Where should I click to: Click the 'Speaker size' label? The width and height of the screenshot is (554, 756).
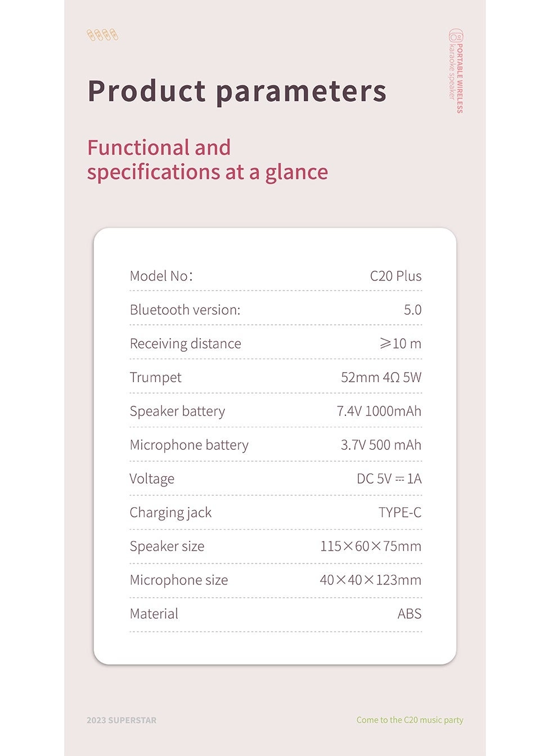tap(167, 546)
